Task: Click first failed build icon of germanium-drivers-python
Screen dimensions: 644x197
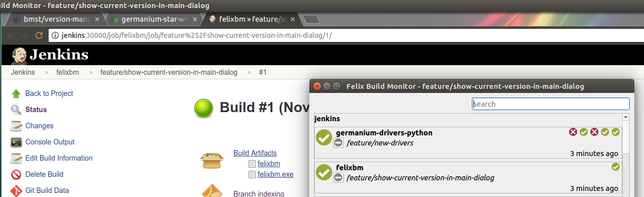Action: (573, 132)
